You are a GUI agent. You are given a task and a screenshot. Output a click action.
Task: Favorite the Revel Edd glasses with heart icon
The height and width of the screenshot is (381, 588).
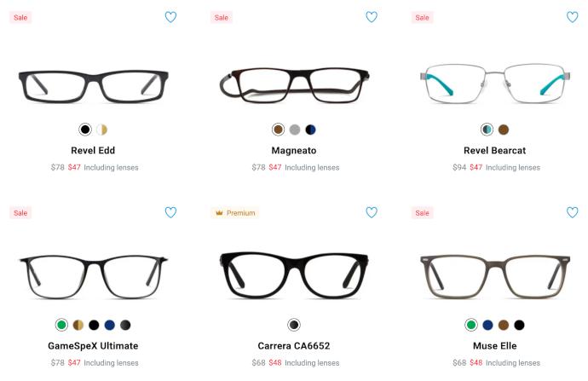point(170,17)
